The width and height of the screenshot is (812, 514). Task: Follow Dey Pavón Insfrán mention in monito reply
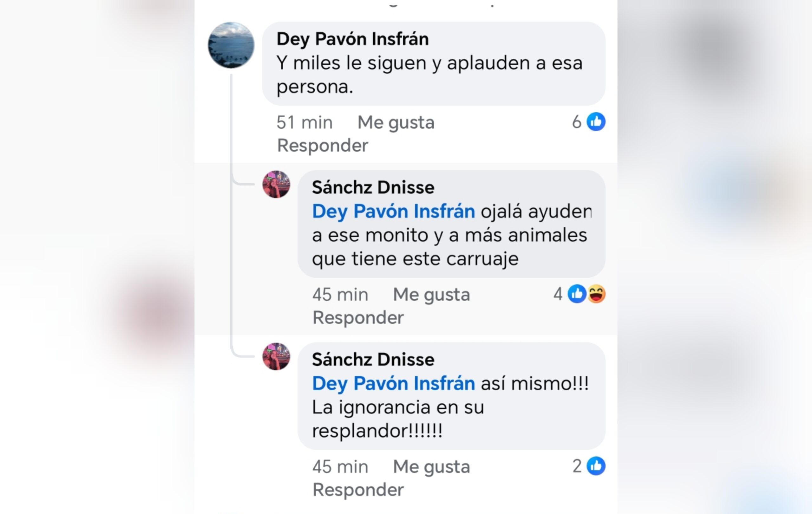tap(394, 211)
